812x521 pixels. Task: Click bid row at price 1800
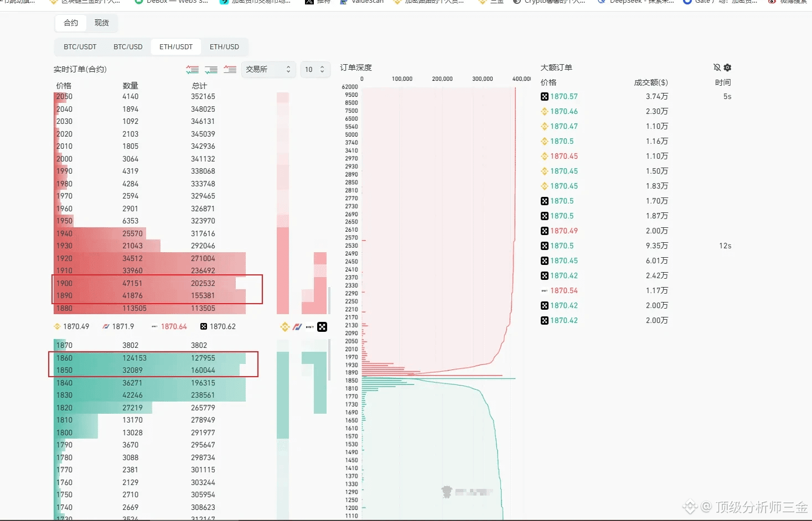click(x=149, y=433)
